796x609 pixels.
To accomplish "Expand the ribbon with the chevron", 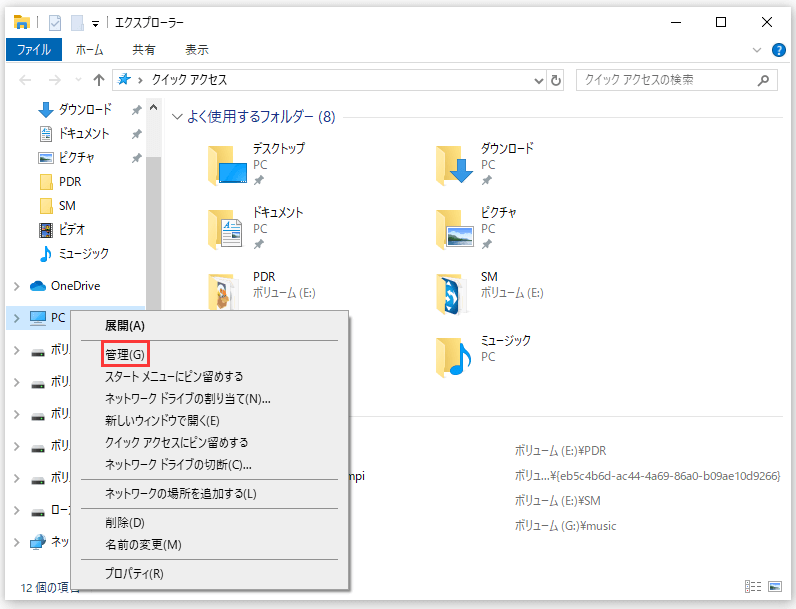I will [757, 50].
